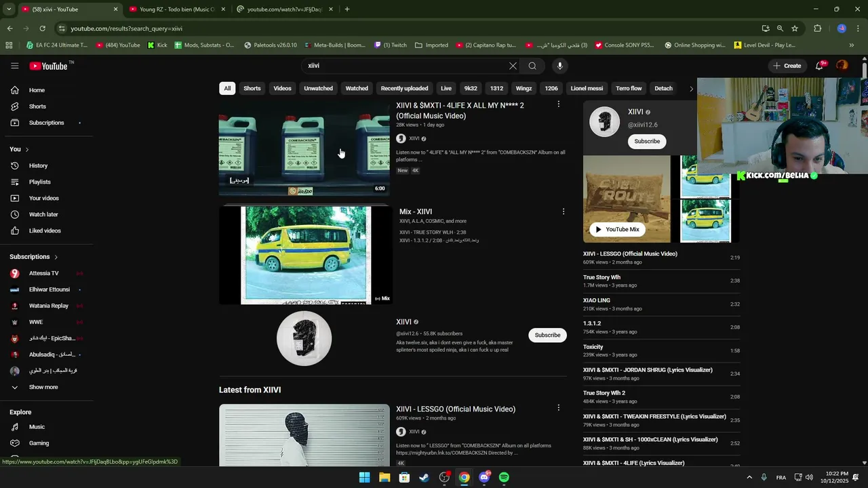The height and width of the screenshot is (488, 868).
Task: Click the Chrome address bar
Action: pos(407,28)
